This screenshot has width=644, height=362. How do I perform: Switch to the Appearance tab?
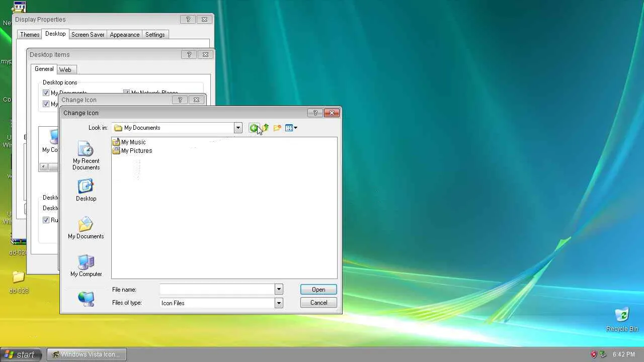pyautogui.click(x=125, y=35)
